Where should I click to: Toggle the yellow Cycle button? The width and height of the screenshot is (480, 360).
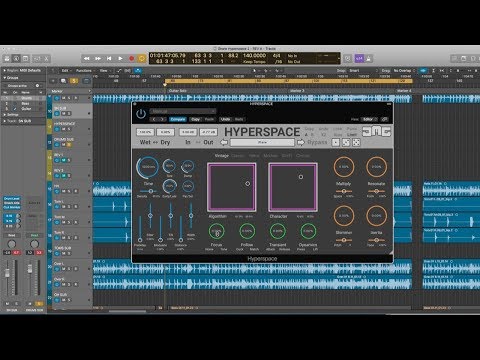coord(142,59)
